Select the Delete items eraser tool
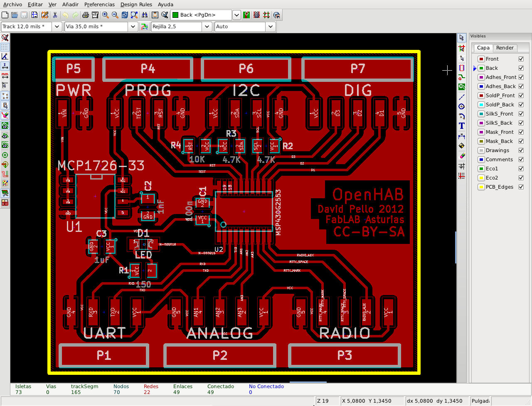This screenshot has width=532, height=406. coord(462,156)
